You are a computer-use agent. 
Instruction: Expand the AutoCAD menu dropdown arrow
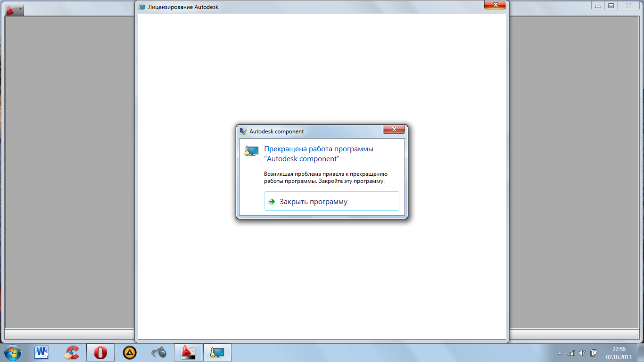[20, 9]
